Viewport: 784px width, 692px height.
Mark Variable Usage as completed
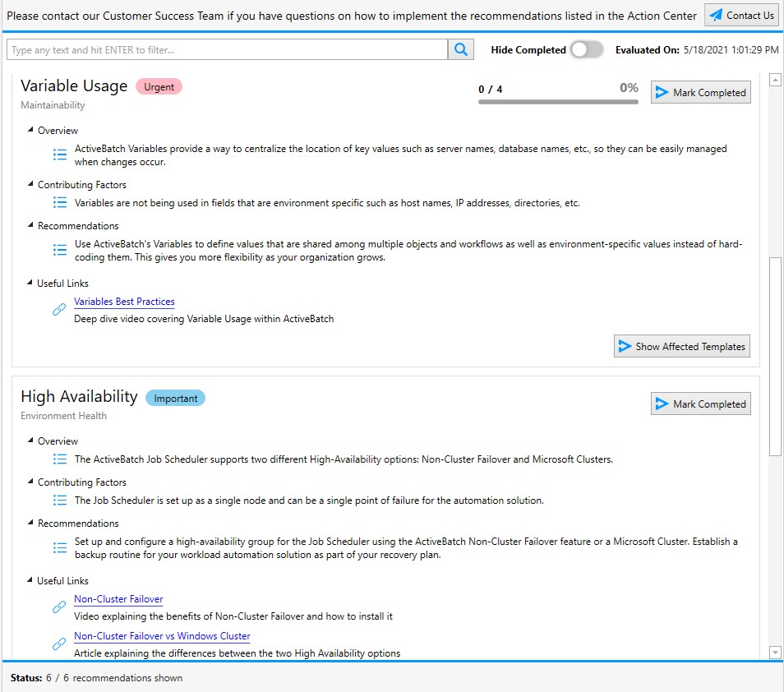700,93
